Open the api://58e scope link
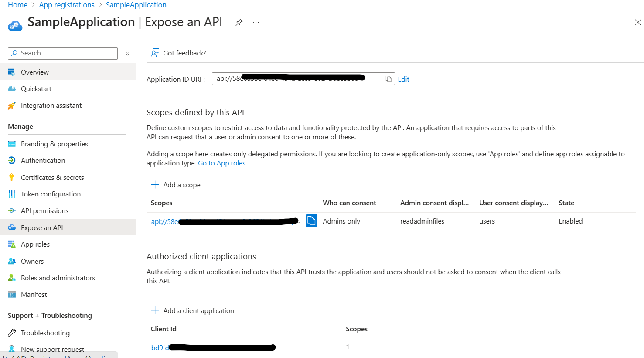 [225, 222]
